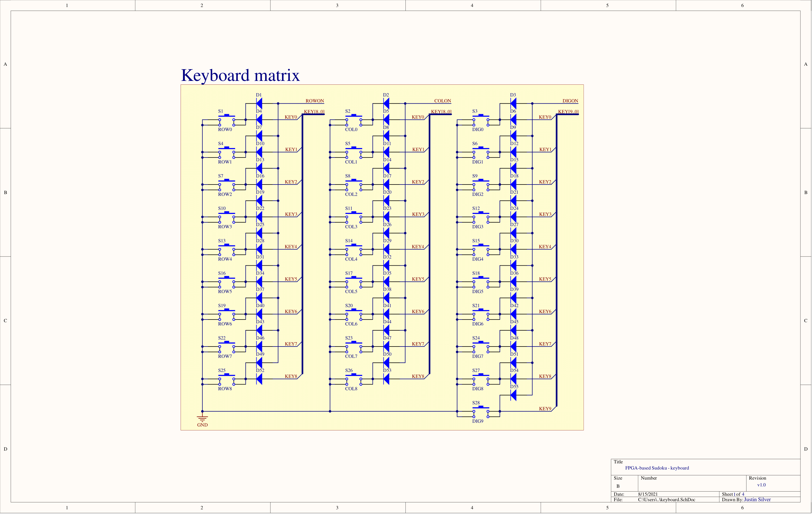Click the 'Drawn By:' field label

point(732,499)
